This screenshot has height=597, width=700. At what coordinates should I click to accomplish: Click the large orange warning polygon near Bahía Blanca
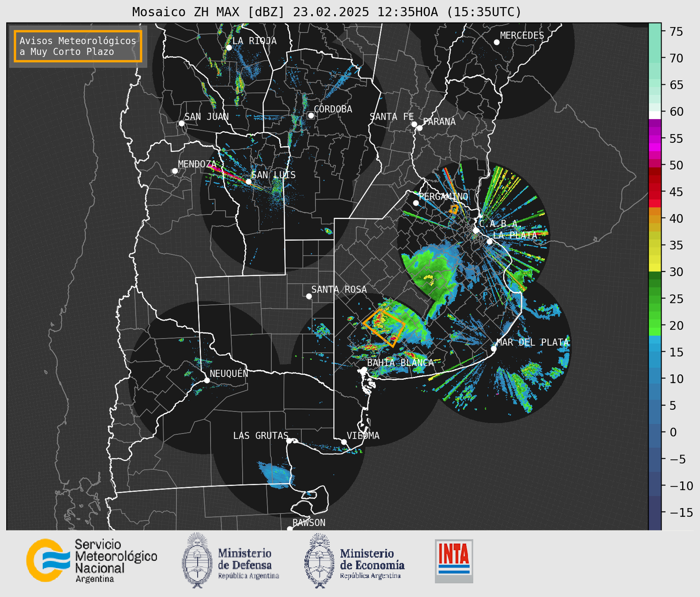(384, 328)
